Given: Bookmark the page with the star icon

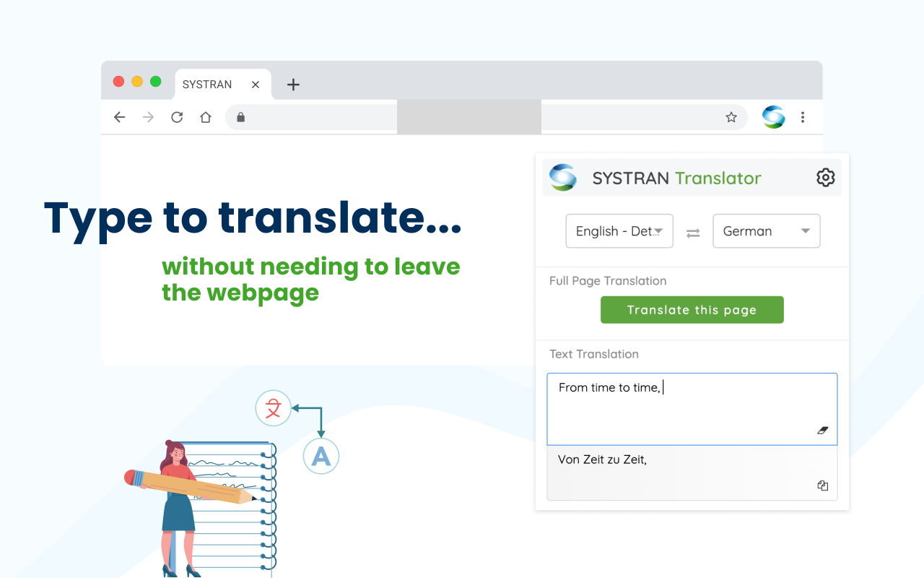Looking at the screenshot, I should click(731, 117).
